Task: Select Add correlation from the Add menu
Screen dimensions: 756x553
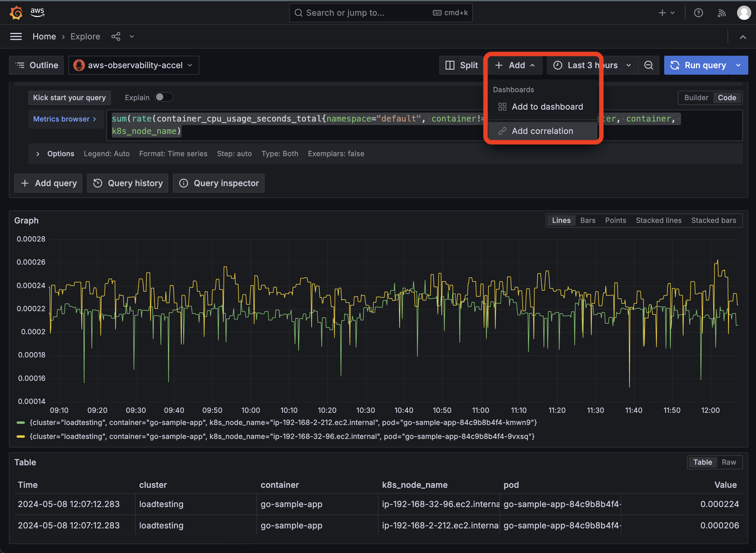Action: coord(542,131)
